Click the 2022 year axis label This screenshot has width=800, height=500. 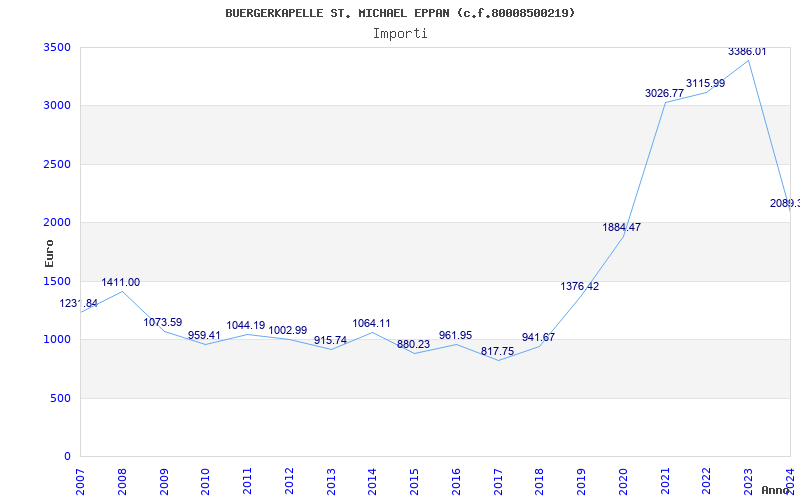[x=707, y=482]
